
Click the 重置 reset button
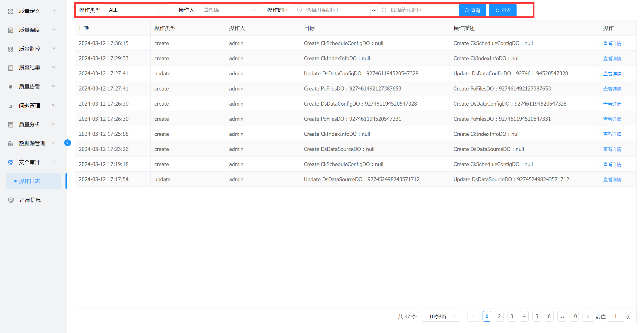coord(503,10)
